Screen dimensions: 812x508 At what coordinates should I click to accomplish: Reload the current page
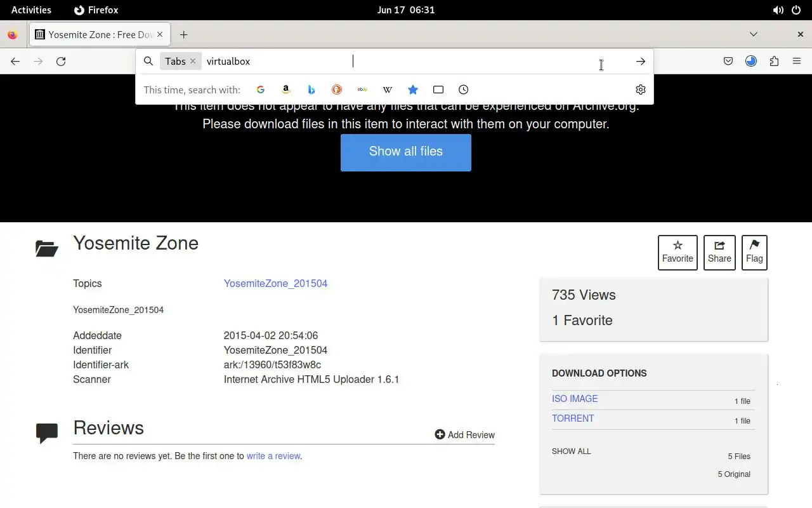(61, 62)
